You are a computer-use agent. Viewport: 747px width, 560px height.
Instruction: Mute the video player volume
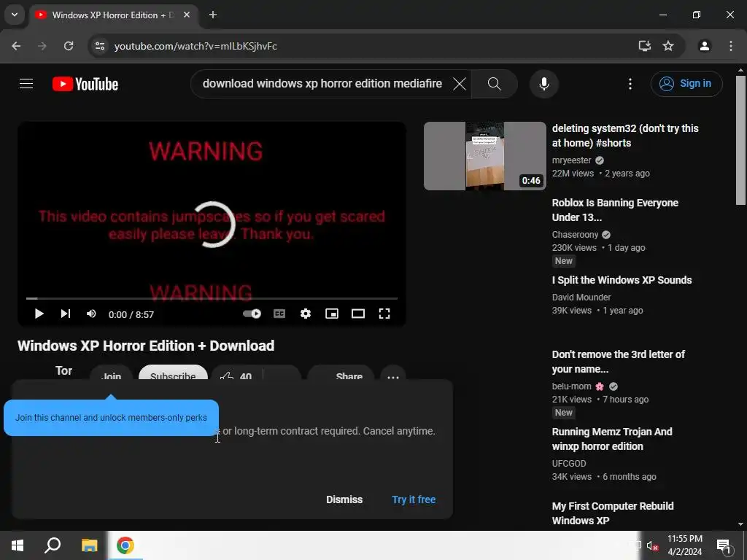click(91, 314)
